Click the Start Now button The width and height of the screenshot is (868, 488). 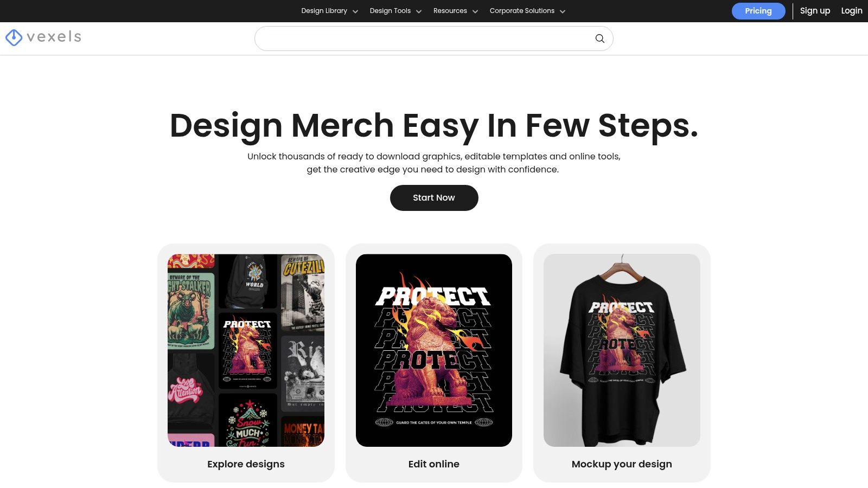pos(434,198)
